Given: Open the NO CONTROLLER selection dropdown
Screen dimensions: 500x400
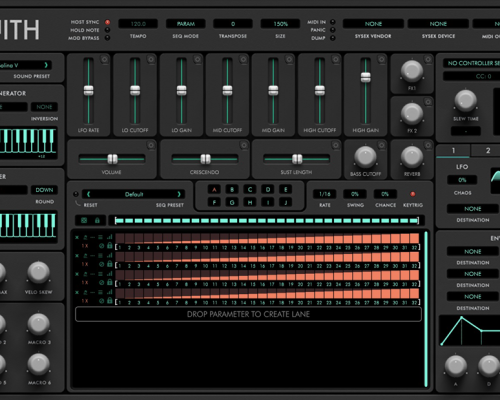Looking at the screenshot, I should (472, 63).
